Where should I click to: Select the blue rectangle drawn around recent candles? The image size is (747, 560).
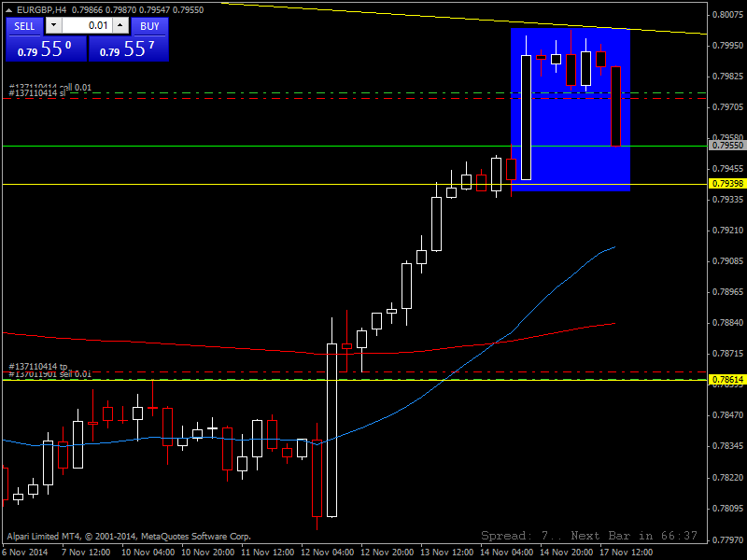point(571,110)
